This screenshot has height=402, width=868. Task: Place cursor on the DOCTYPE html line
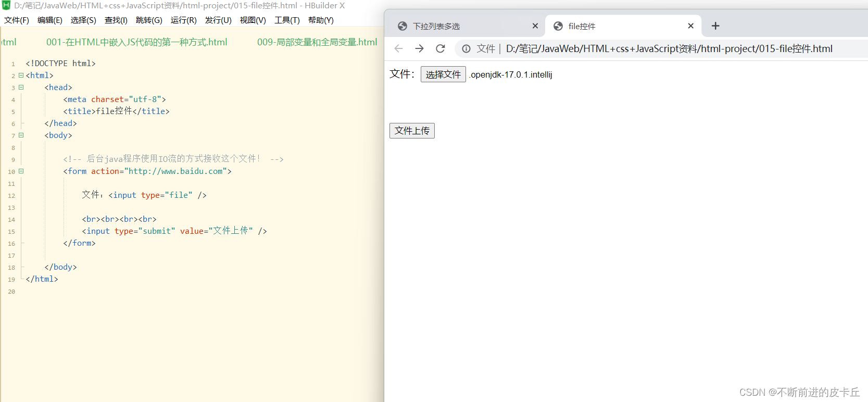tap(60, 64)
